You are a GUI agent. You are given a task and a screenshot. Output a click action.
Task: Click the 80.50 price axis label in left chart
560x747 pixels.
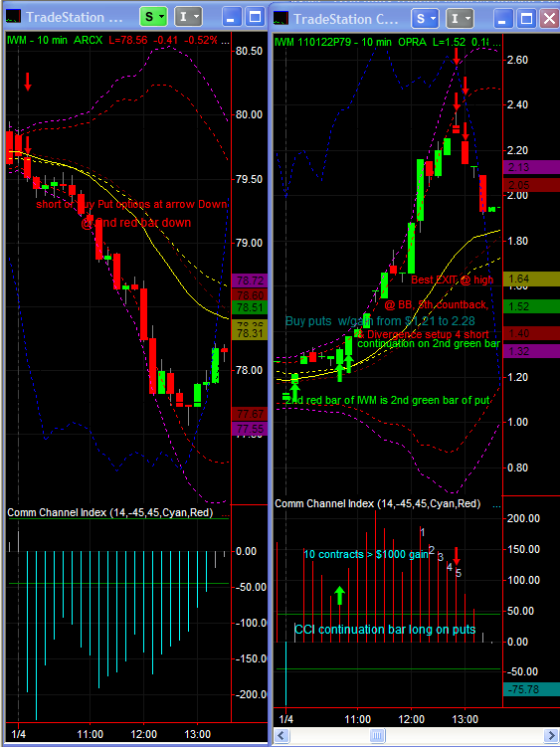pyautogui.click(x=249, y=51)
